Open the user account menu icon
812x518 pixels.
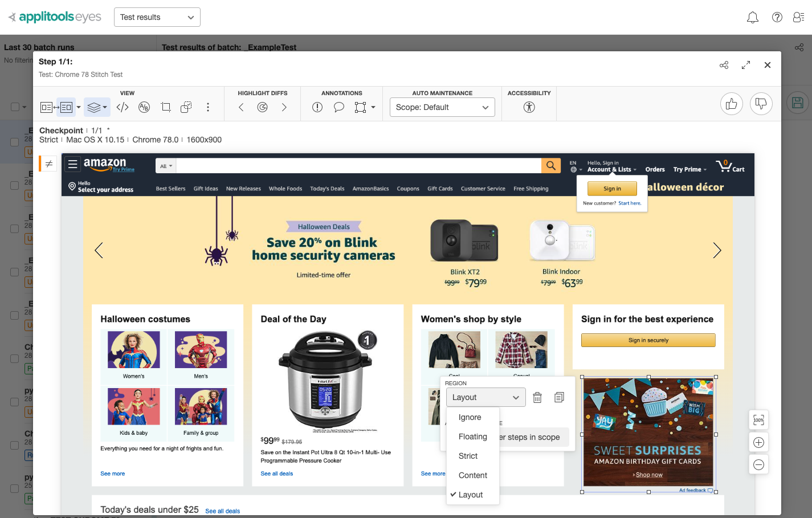[x=798, y=17]
